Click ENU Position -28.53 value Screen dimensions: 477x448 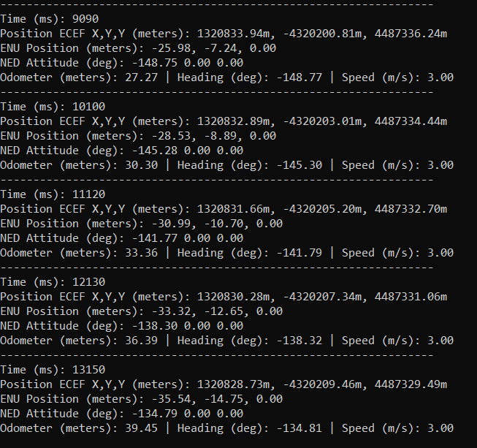(x=171, y=136)
